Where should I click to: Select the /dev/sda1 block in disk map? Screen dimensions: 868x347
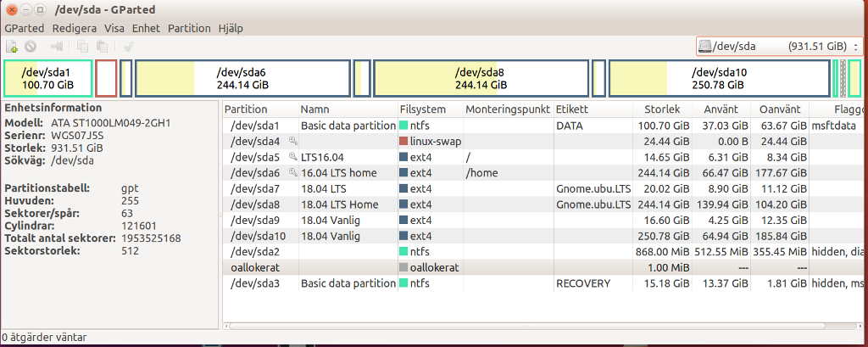(x=47, y=78)
